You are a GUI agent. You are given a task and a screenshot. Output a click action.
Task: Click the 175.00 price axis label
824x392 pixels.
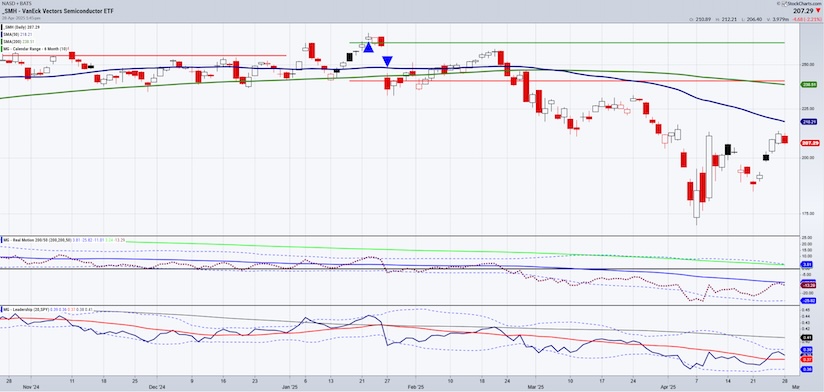pyautogui.click(x=807, y=213)
